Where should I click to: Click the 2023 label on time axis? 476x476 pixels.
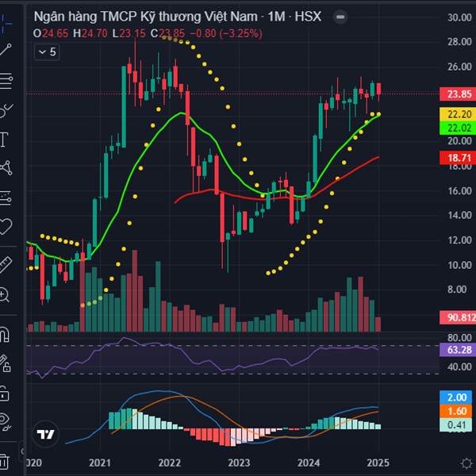[x=239, y=463]
